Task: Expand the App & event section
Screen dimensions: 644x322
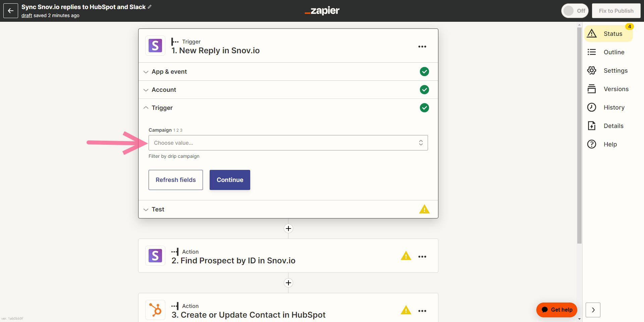Action: [x=288, y=72]
